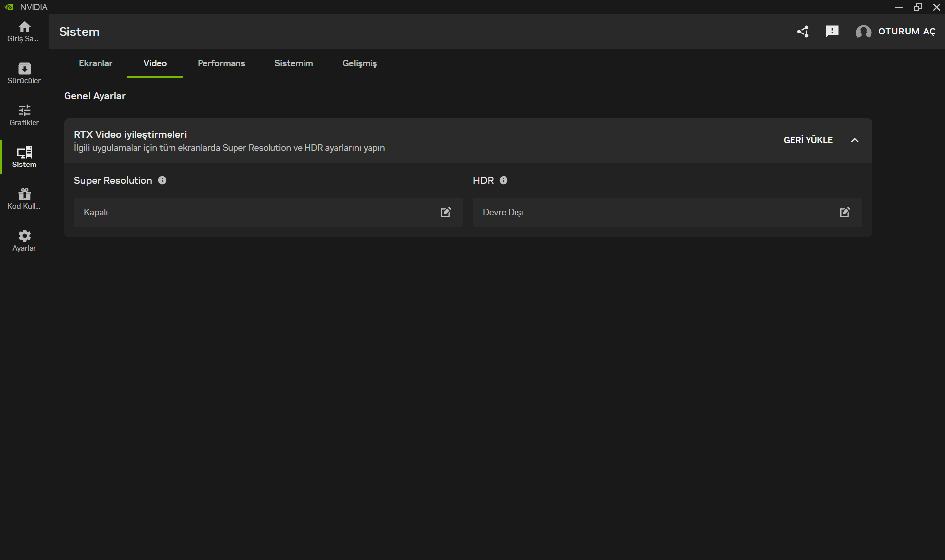Open the Giriş Sayfası home section
The image size is (945, 560).
coord(24,32)
